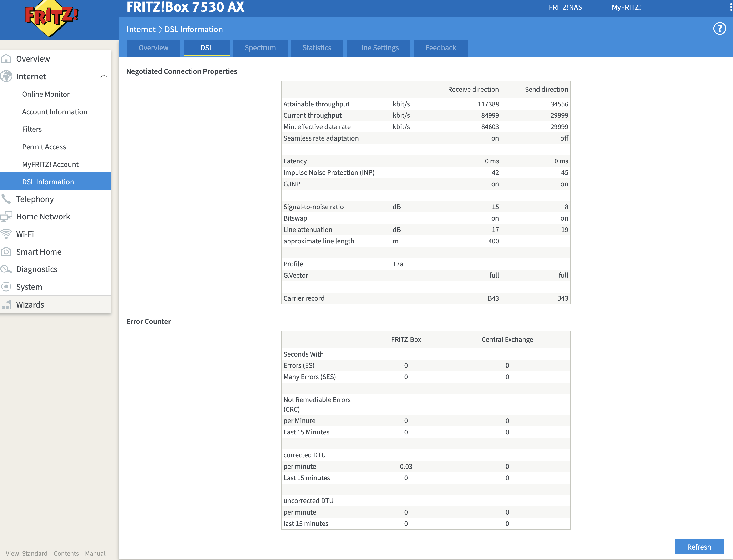Screen dimensions: 733x560
Task: Open the three-dot menu at top right
Action: click(731, 7)
